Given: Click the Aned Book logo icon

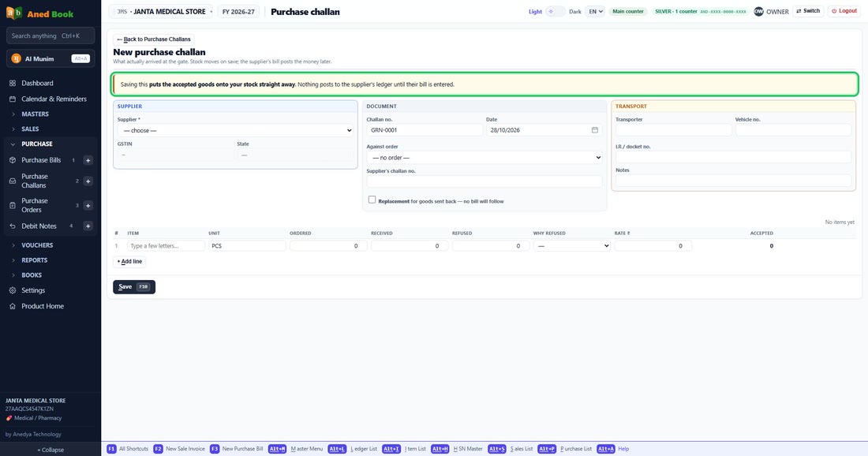Looking at the screenshot, I should 14,13.
